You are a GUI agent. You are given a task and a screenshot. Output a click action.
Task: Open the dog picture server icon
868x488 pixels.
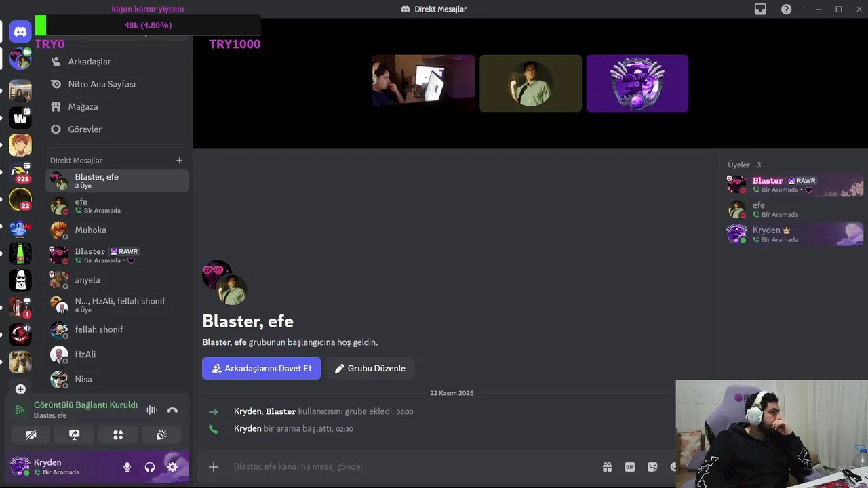tap(20, 361)
